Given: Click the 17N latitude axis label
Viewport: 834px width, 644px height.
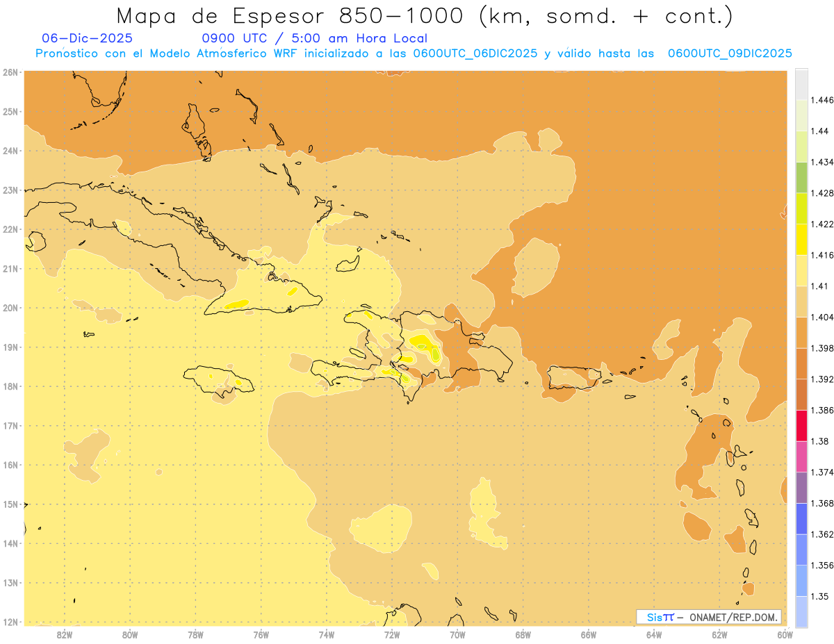Looking at the screenshot, I should coord(10,425).
